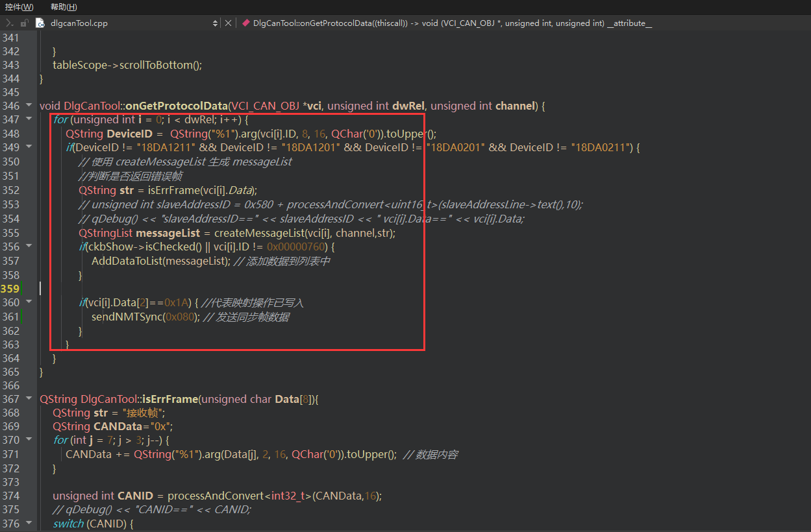Click the "18DA0211" string literal
The width and height of the screenshot is (811, 532).
pos(601,147)
